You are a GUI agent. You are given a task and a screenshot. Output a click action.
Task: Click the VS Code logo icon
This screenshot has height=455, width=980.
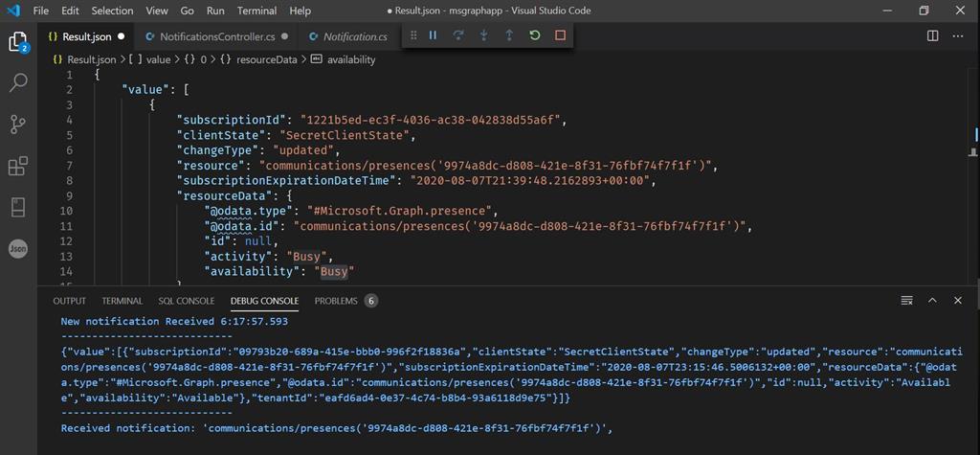point(13,11)
